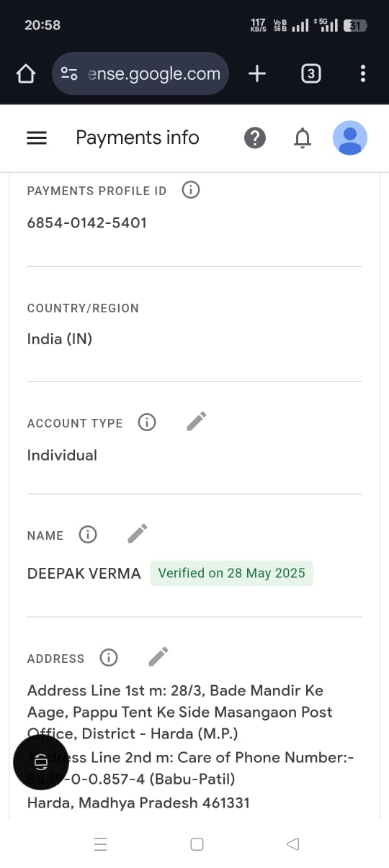Open a new browser tab
This screenshot has height=868, width=389.
tap(257, 73)
